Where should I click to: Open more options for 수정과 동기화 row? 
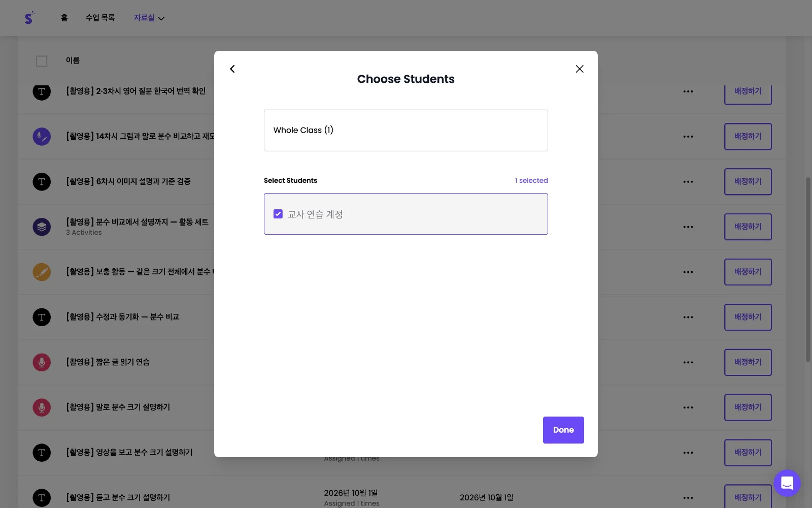[x=688, y=317]
